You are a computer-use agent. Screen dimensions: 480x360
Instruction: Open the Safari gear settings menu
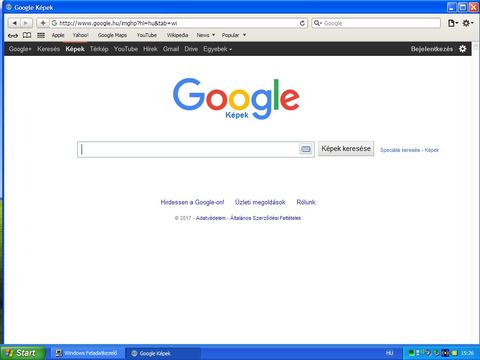(467, 23)
